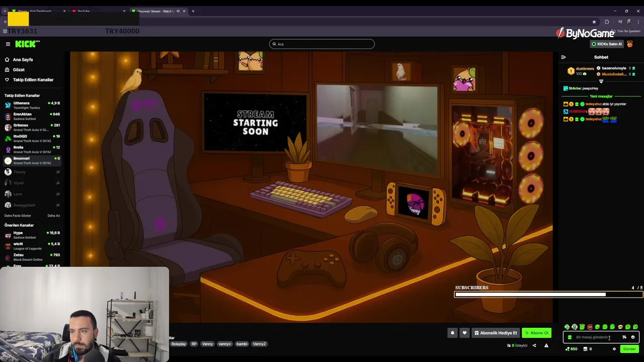The width and height of the screenshot is (644, 362).
Task: Click the vennyy tag
Action: [224, 344]
